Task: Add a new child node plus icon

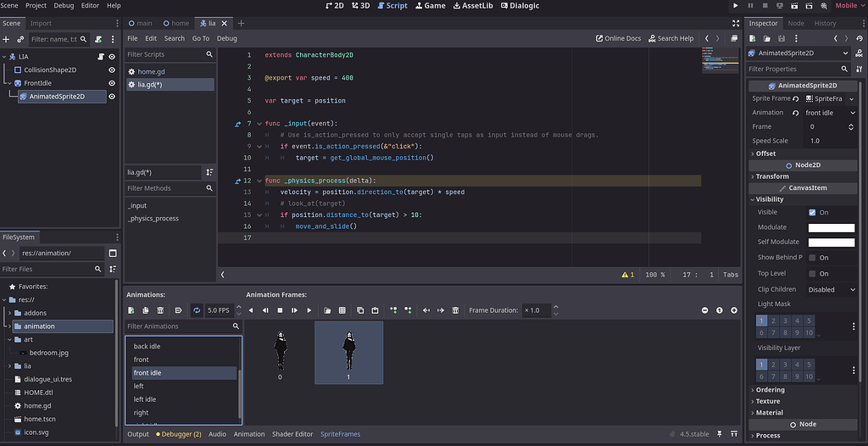Action: coord(6,39)
